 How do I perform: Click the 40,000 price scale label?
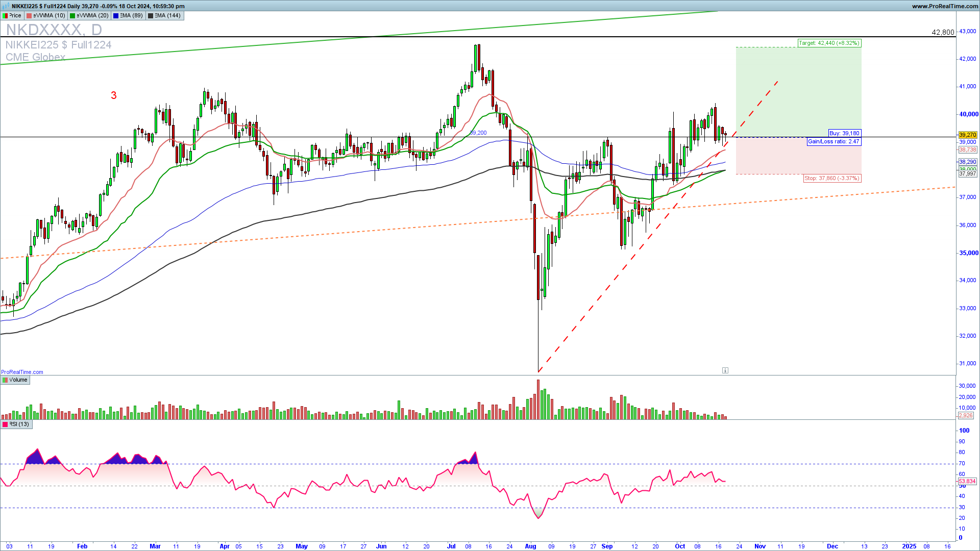click(969, 114)
